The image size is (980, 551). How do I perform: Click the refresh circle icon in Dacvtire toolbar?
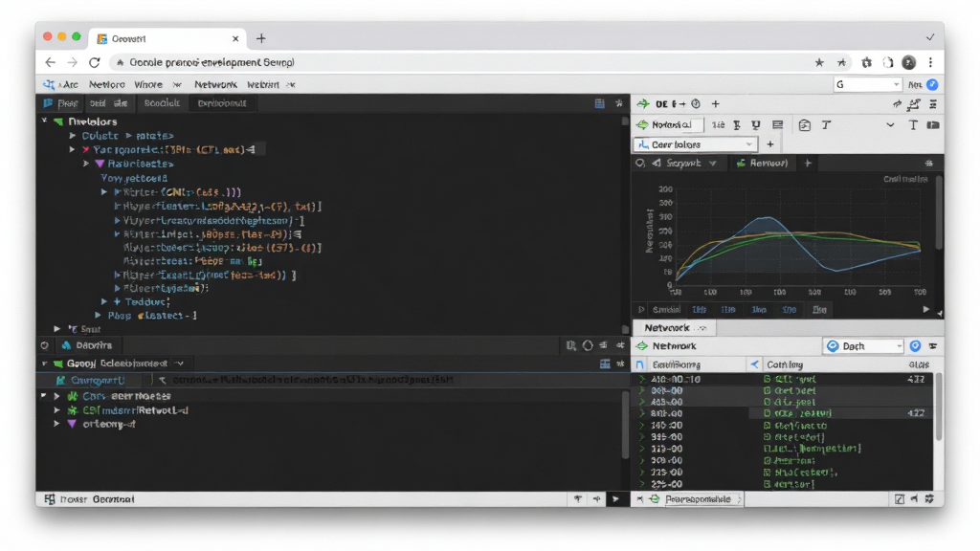pos(588,344)
